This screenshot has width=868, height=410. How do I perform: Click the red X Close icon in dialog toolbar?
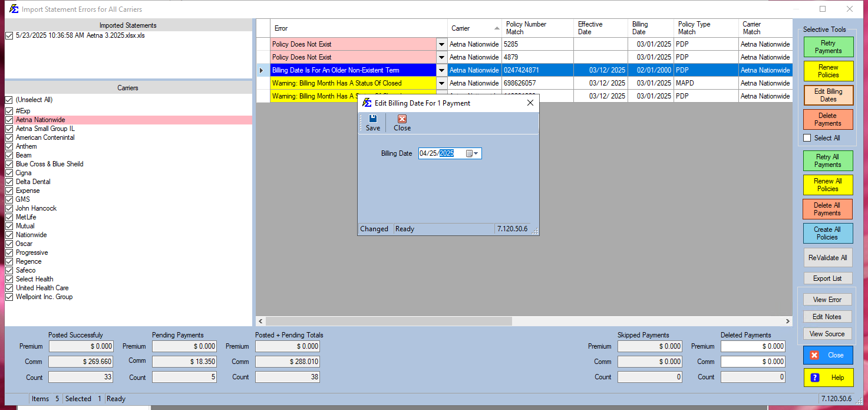click(x=401, y=119)
